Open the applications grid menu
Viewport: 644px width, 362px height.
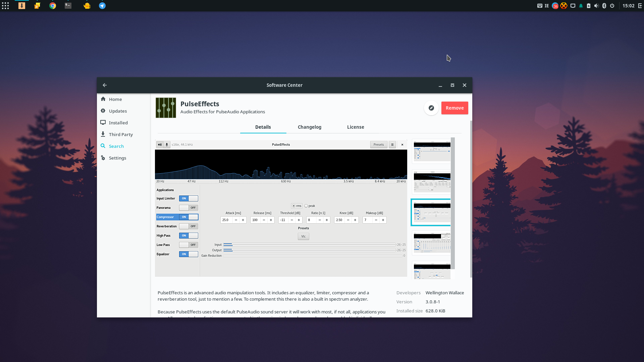click(5, 6)
